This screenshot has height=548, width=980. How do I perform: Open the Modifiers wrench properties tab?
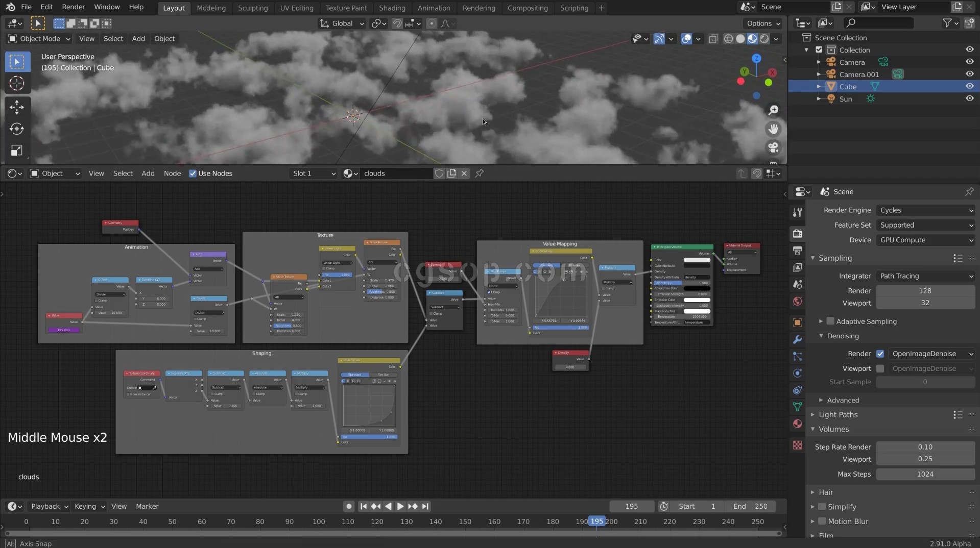[x=797, y=339]
